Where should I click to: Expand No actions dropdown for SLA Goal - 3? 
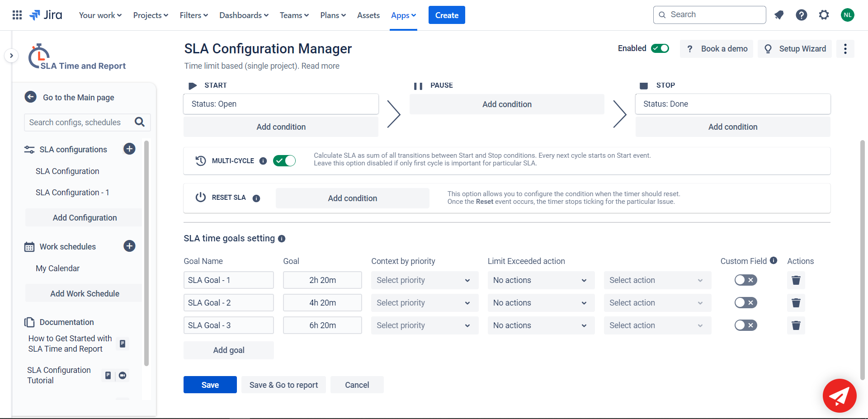pos(540,325)
